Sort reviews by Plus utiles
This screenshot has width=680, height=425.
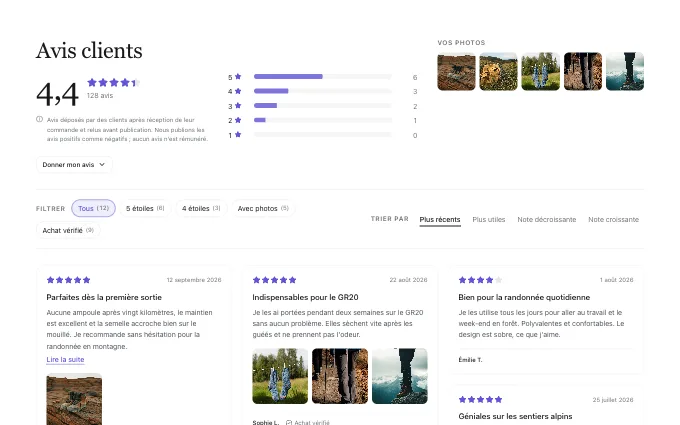click(x=489, y=219)
